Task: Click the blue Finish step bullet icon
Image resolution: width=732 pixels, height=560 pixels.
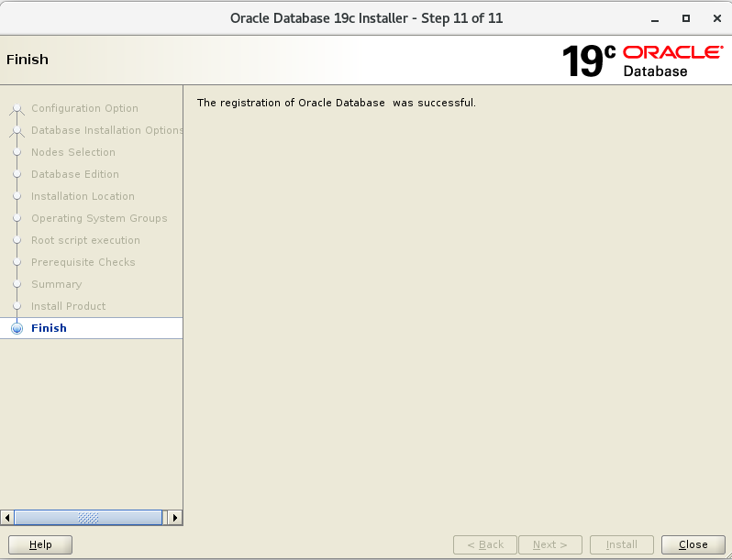Action: pyautogui.click(x=17, y=328)
